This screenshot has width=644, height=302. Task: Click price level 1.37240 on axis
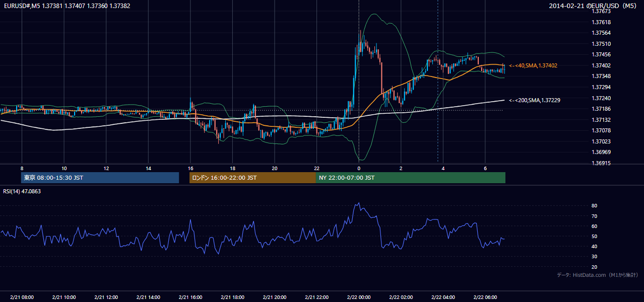coord(602,98)
